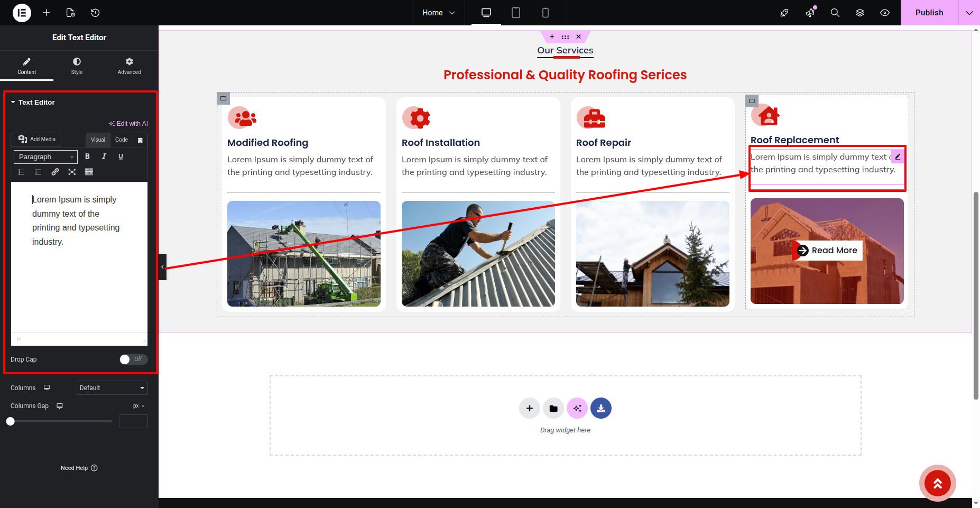Viewport: 980px width, 508px height.
Task: Expand the Publish options arrow
Action: pyautogui.click(x=969, y=13)
